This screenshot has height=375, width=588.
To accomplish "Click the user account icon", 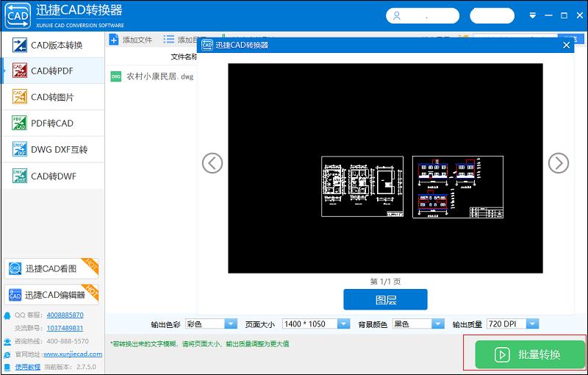I will (397, 15).
